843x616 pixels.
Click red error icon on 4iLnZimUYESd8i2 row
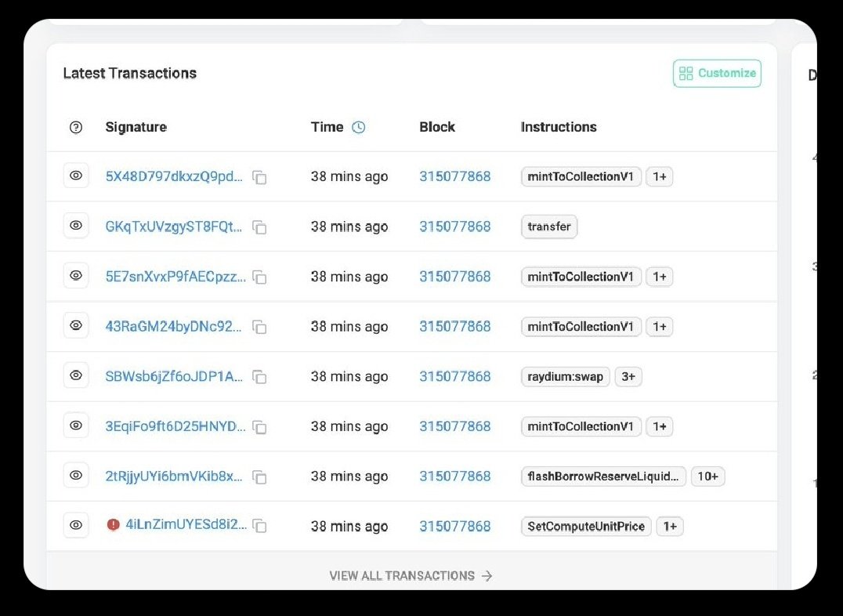tap(113, 524)
